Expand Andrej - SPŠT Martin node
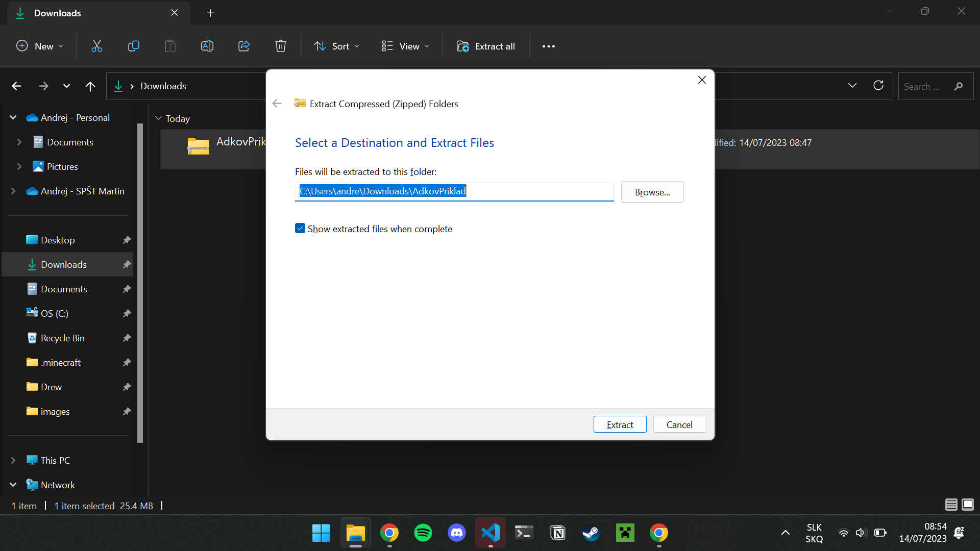The height and width of the screenshot is (551, 980). [13, 191]
